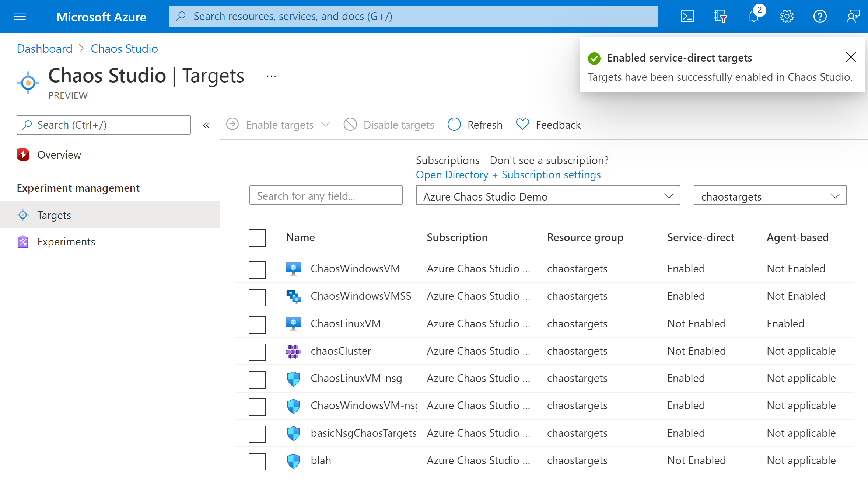
Task: Click the Open Directory + Subscription settings link
Action: click(508, 175)
